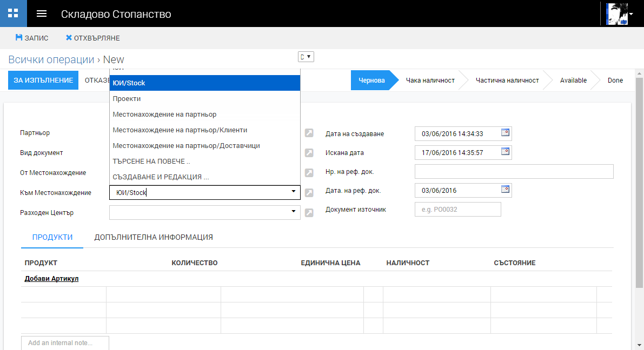Save the record with ЗАПИС

(x=32, y=38)
